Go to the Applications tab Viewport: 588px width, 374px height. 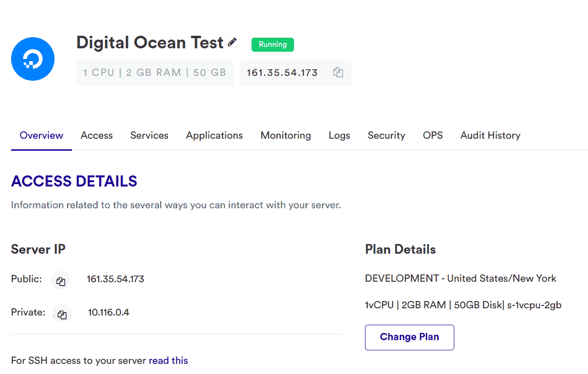pos(214,135)
